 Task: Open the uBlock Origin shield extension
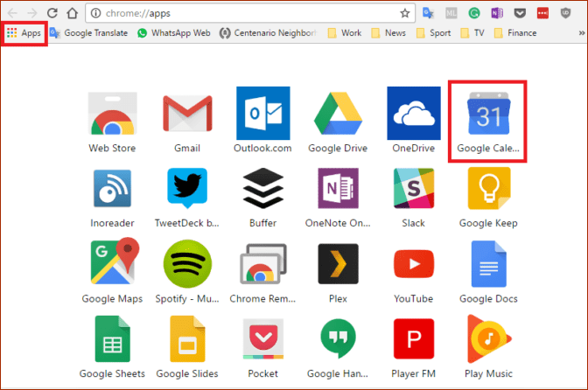565,13
